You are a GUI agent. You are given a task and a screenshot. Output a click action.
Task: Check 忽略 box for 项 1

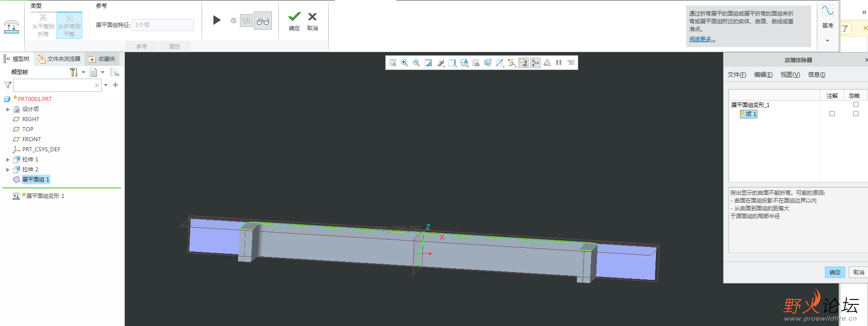856,114
